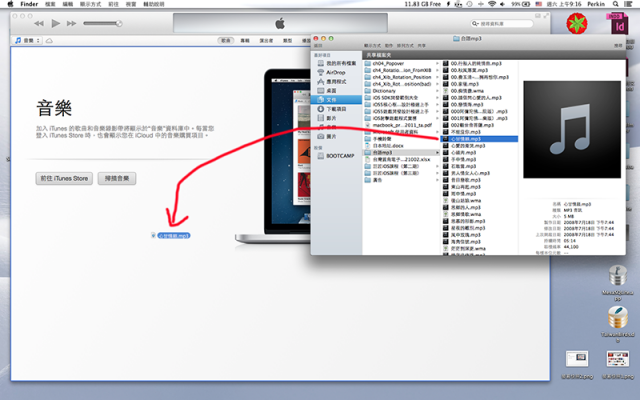Viewport: 640px width, 400px height.
Task: Click the volume speaker icon in menu bar
Action: (x=502, y=4)
